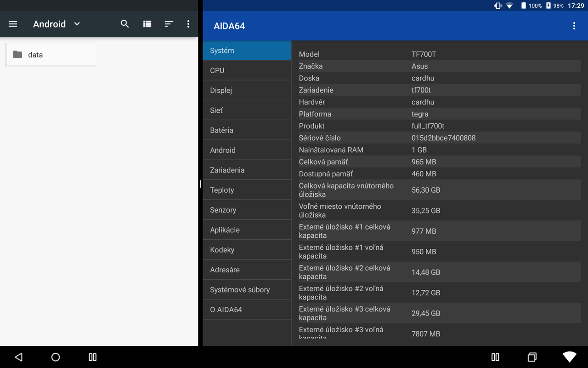Open file manager overflow menu
Image resolution: width=588 pixels, height=368 pixels.
pos(188,24)
